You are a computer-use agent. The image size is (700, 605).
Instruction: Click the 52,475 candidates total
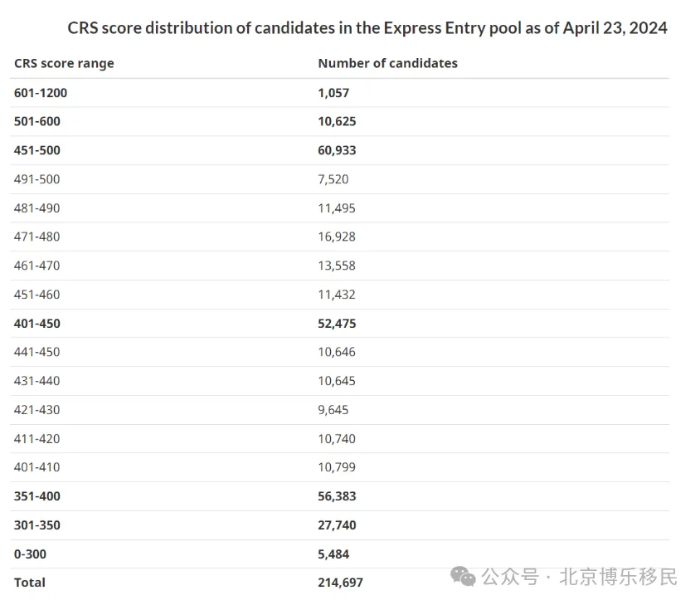pyautogui.click(x=337, y=324)
